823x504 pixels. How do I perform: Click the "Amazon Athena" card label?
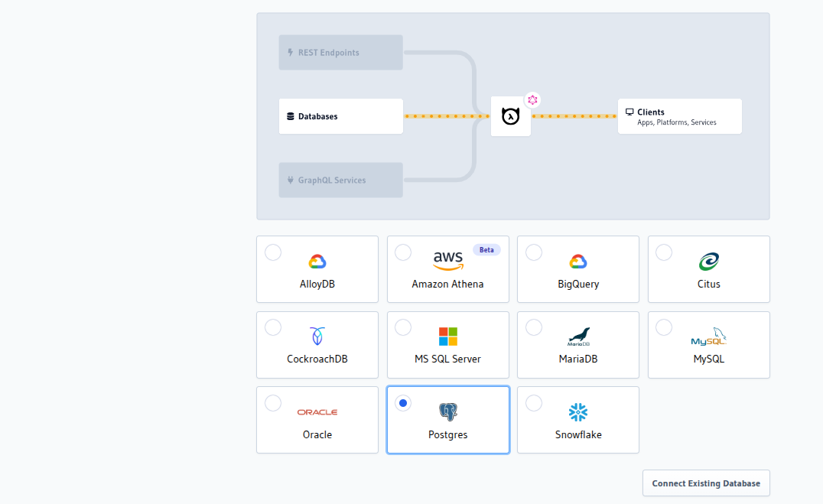click(447, 284)
